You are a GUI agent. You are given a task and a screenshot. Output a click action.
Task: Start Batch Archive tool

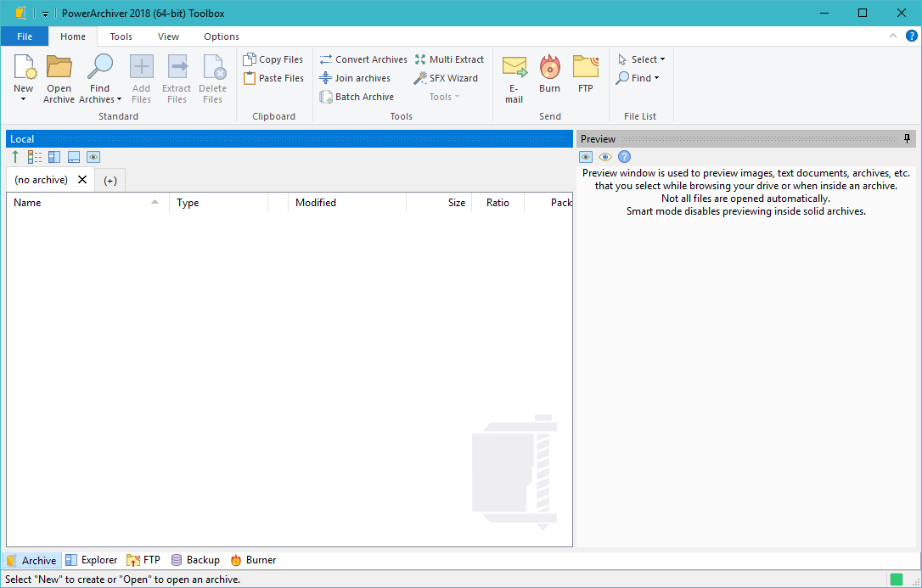click(357, 97)
